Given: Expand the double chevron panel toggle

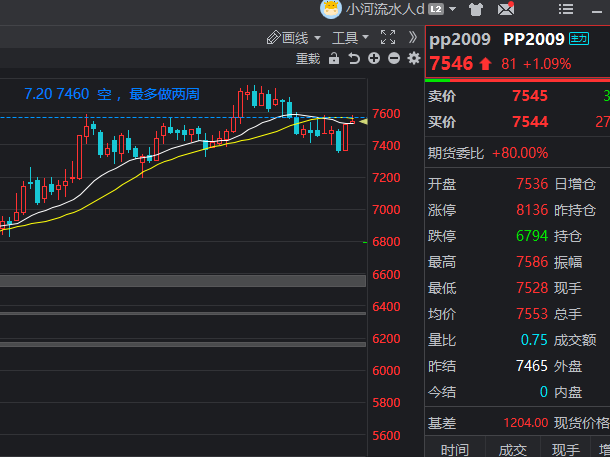Looking at the screenshot, I should pos(412,37).
